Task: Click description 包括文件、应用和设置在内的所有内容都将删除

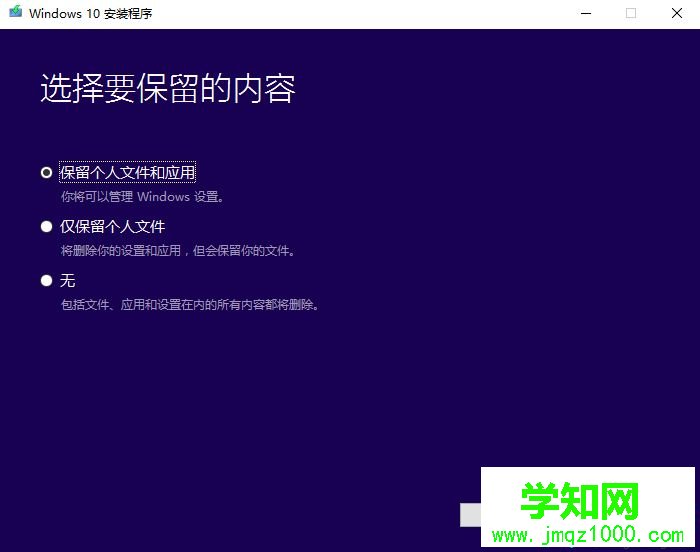Action: [x=190, y=305]
